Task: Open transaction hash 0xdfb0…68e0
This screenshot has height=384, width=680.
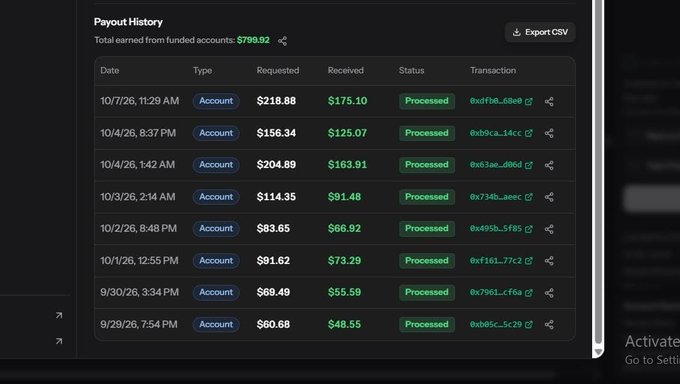Action: tap(496, 101)
